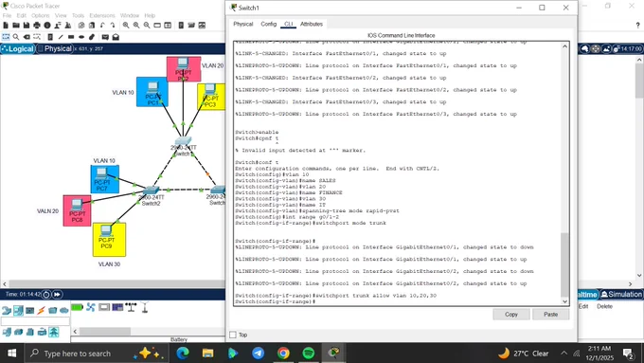Open the Tools menu
Image resolution: width=644 pixels, height=363 pixels.
pos(78,15)
